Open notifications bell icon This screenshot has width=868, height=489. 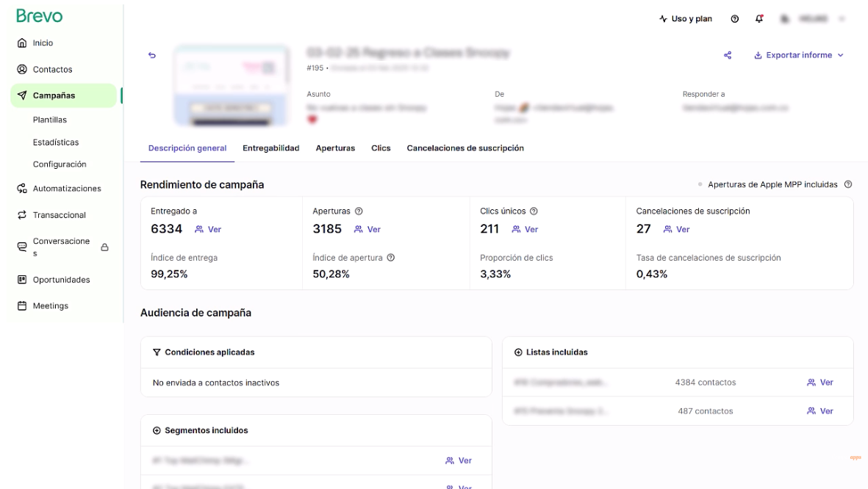point(759,19)
